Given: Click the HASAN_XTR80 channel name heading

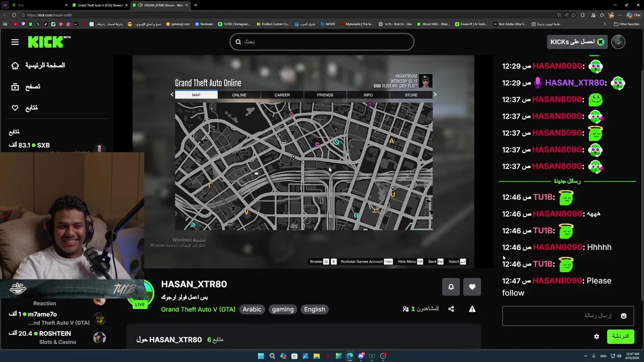Looking at the screenshot, I should [x=194, y=284].
